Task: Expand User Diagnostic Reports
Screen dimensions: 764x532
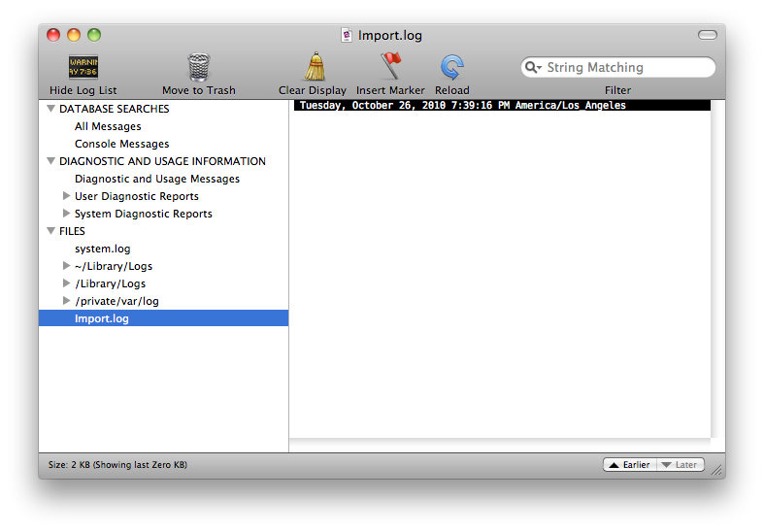Action: [66, 196]
